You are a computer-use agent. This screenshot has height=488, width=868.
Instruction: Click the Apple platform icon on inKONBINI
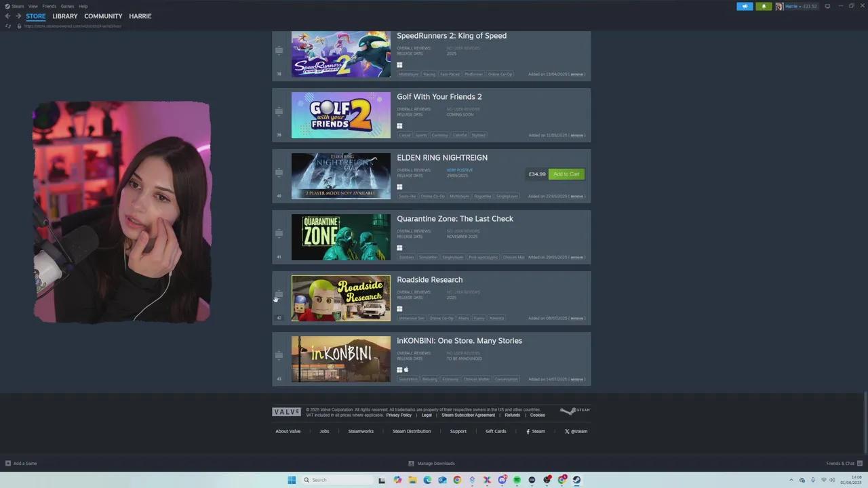pyautogui.click(x=406, y=370)
